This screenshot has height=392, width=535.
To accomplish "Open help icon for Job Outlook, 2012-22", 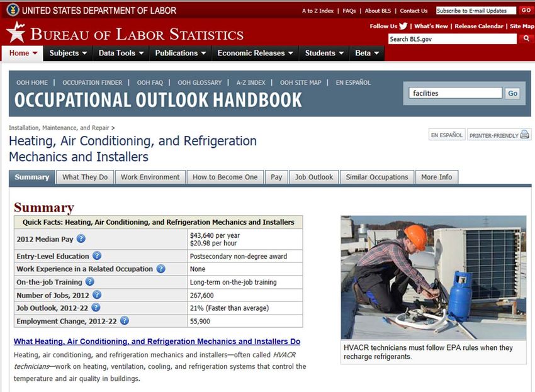I will click(96, 308).
